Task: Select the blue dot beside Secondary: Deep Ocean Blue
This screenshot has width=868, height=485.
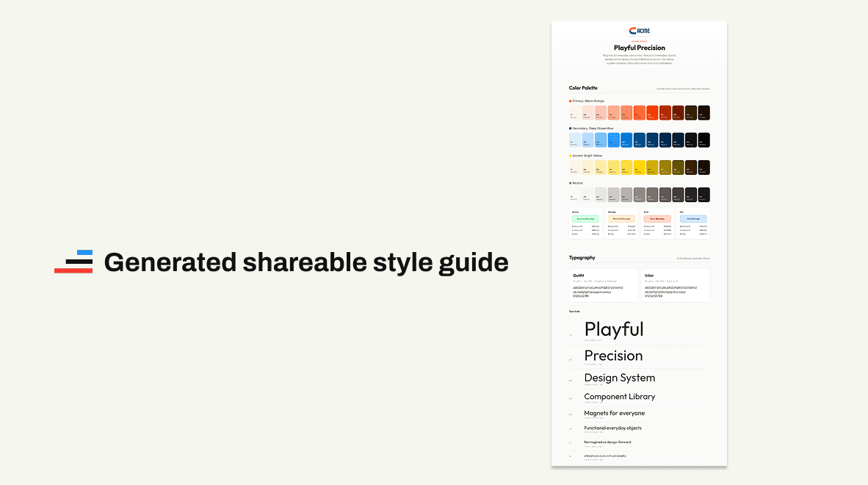Action: click(x=570, y=129)
